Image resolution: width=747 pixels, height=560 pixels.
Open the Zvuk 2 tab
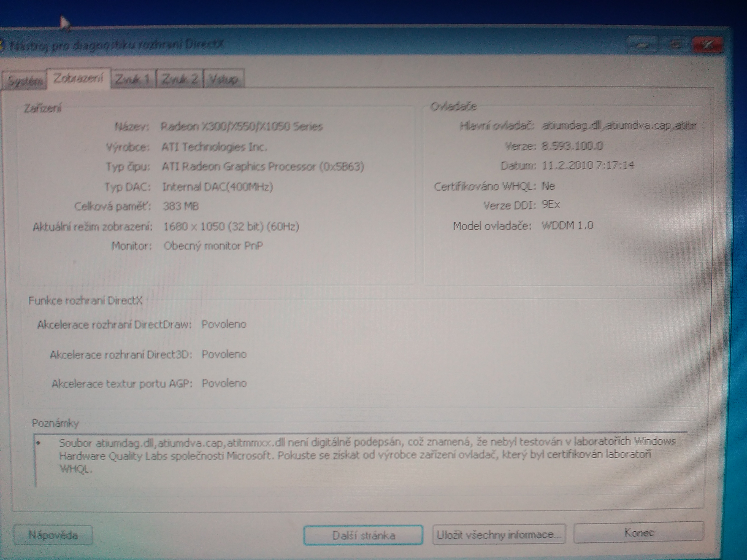pyautogui.click(x=180, y=79)
